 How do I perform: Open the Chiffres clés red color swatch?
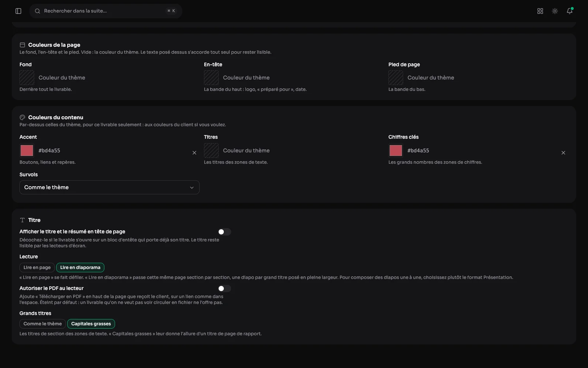pos(396,151)
